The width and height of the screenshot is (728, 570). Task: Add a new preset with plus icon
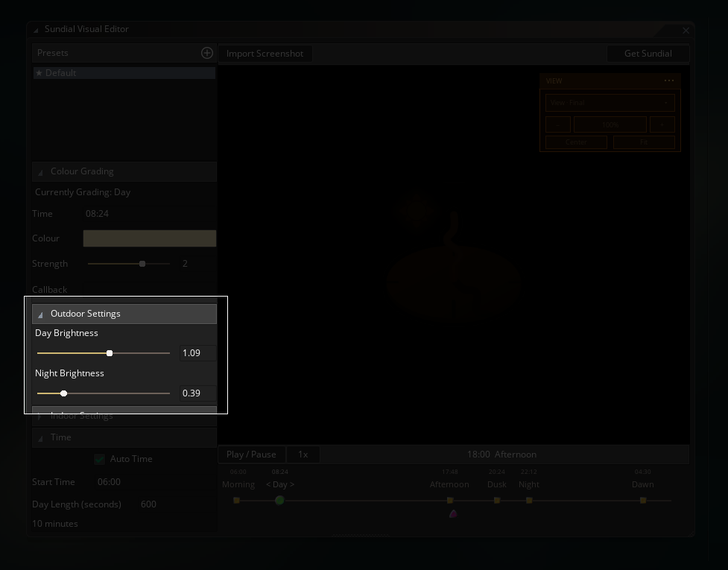coord(207,53)
